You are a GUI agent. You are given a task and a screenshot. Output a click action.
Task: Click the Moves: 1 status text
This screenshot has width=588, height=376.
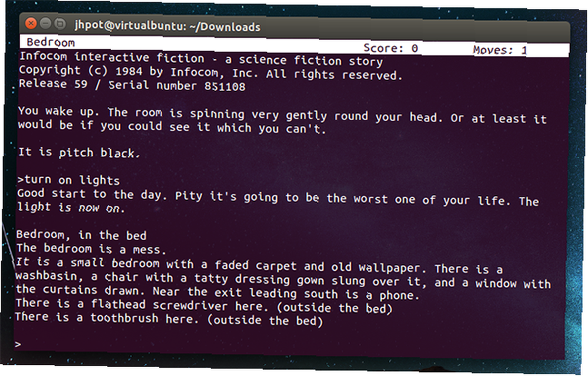(x=500, y=49)
